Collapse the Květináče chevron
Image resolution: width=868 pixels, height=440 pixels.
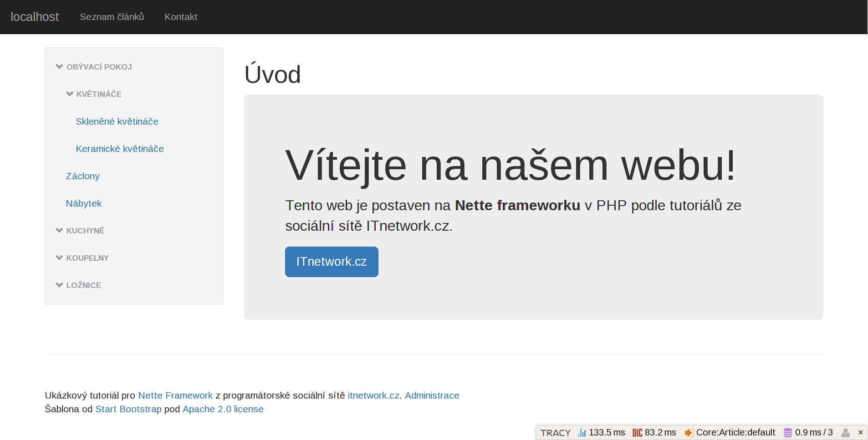(x=70, y=94)
